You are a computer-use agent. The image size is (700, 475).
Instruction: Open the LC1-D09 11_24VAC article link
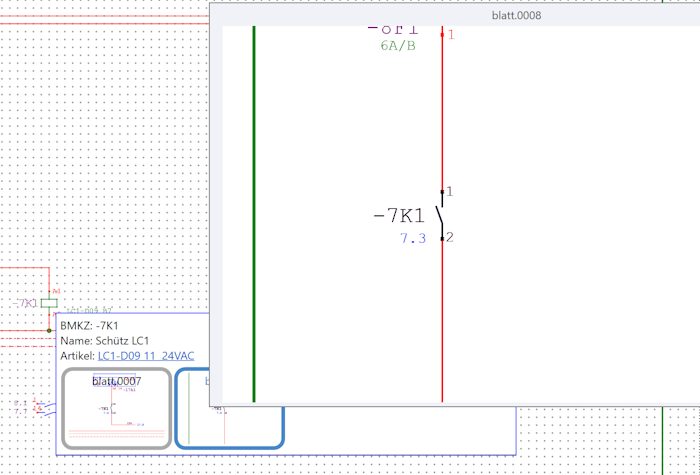146,356
